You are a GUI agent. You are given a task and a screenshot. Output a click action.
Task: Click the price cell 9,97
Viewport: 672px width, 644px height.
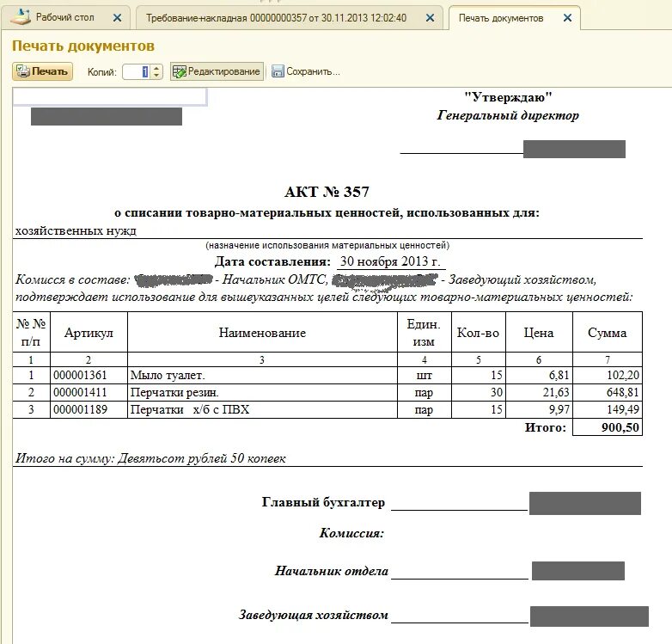(x=539, y=409)
